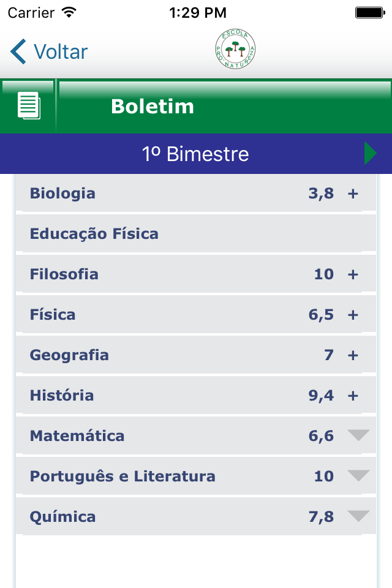Open the Educação Física row
The height and width of the screenshot is (588, 392).
click(x=196, y=233)
